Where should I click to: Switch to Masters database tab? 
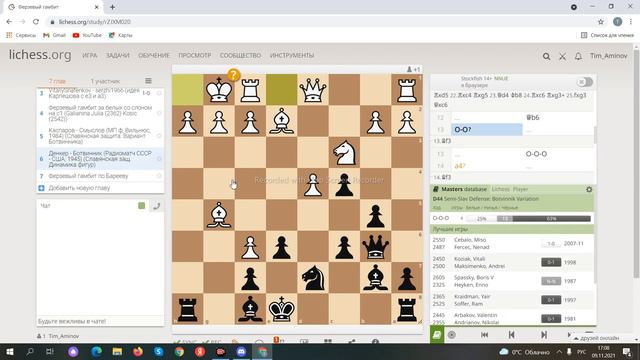point(464,189)
